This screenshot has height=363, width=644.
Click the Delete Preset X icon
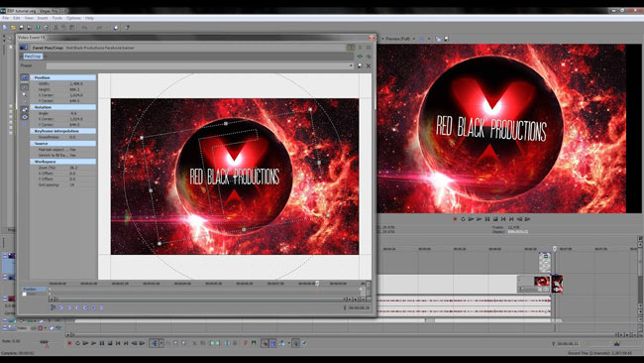pyautogui.click(x=369, y=65)
